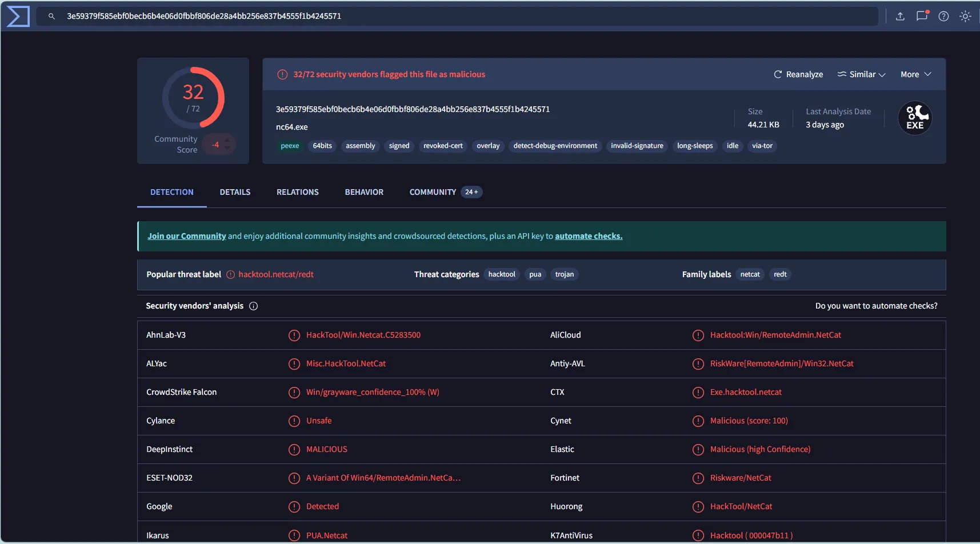
Task: Expand the Similar dropdown
Action: [x=861, y=74]
